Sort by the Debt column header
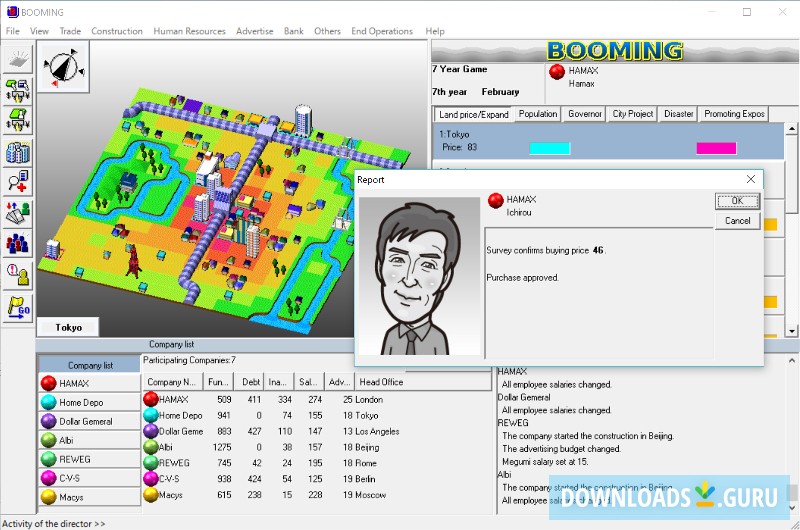The height and width of the screenshot is (530, 800). pyautogui.click(x=249, y=382)
